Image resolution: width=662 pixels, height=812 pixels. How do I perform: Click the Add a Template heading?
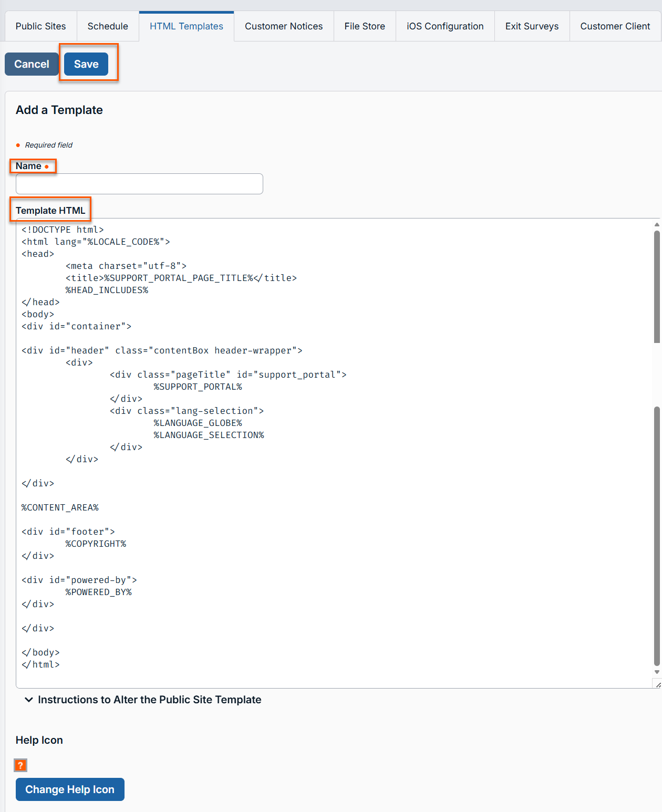point(59,110)
